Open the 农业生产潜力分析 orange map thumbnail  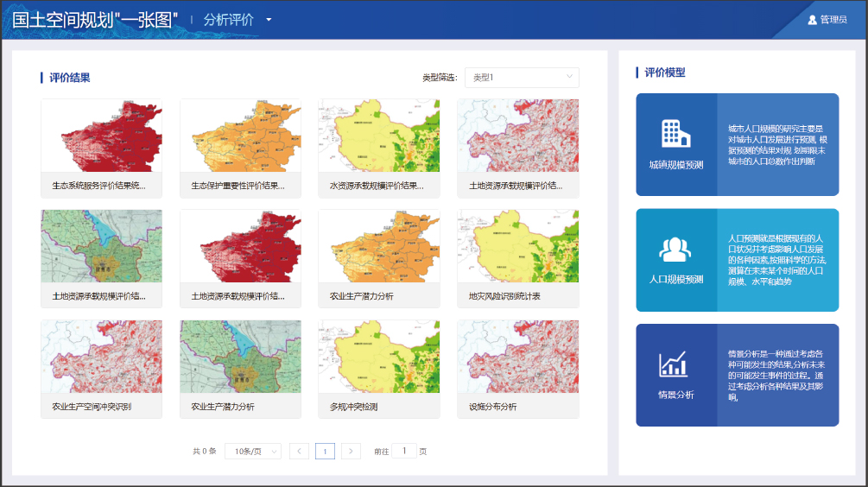379,246
